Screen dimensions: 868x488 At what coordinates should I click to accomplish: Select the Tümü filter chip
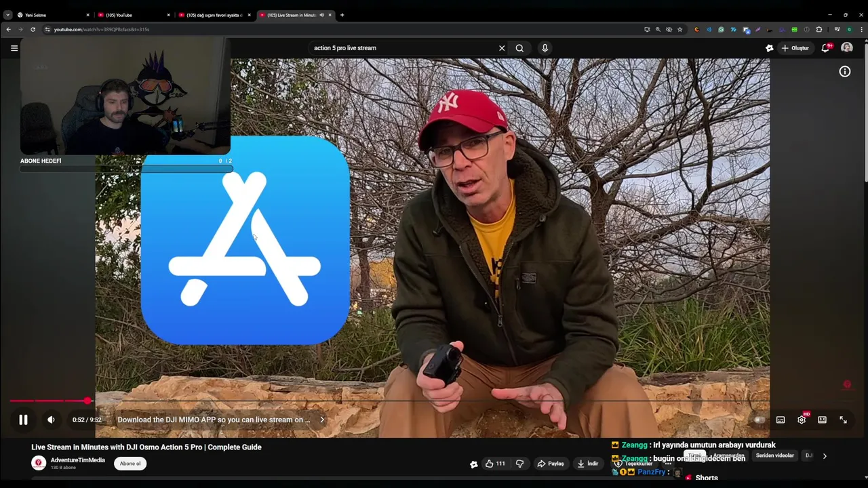click(x=695, y=455)
